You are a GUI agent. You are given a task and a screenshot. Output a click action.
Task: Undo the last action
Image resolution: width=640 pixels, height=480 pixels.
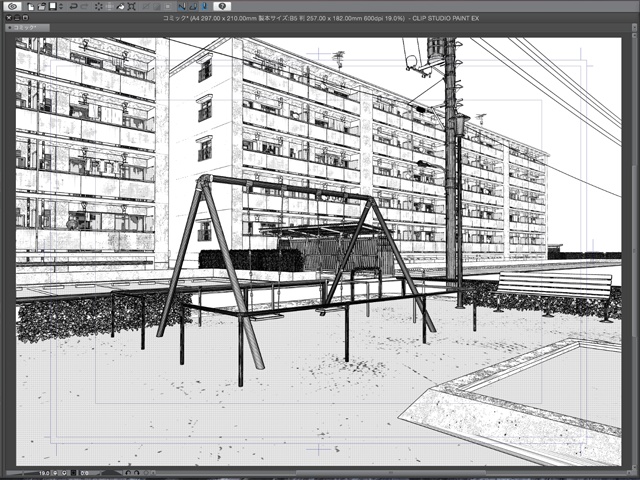coord(73,6)
